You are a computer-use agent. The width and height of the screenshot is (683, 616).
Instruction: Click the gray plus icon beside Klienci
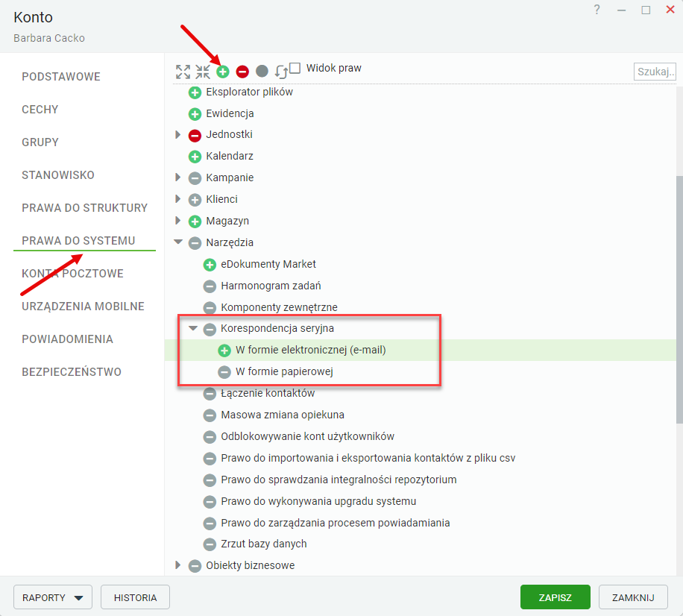point(195,200)
